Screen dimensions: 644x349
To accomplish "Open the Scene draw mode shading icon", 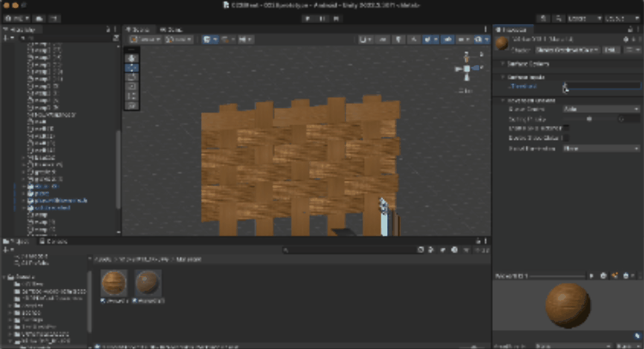I will [366, 39].
